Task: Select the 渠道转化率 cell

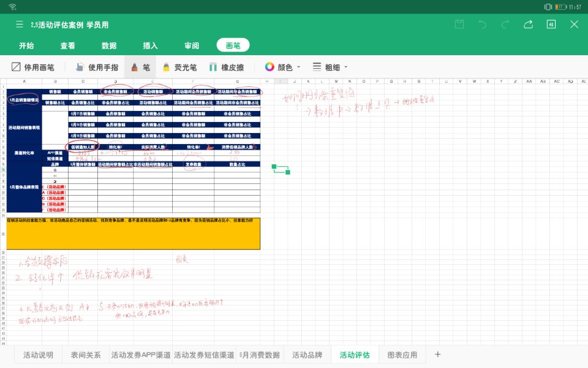Action: click(24, 153)
